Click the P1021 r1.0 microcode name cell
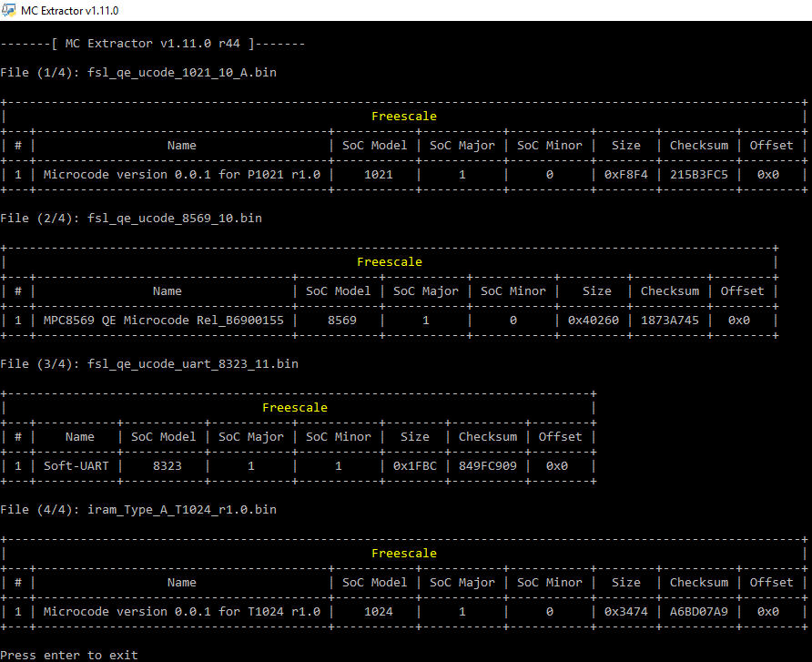The height and width of the screenshot is (662, 812). point(182,175)
